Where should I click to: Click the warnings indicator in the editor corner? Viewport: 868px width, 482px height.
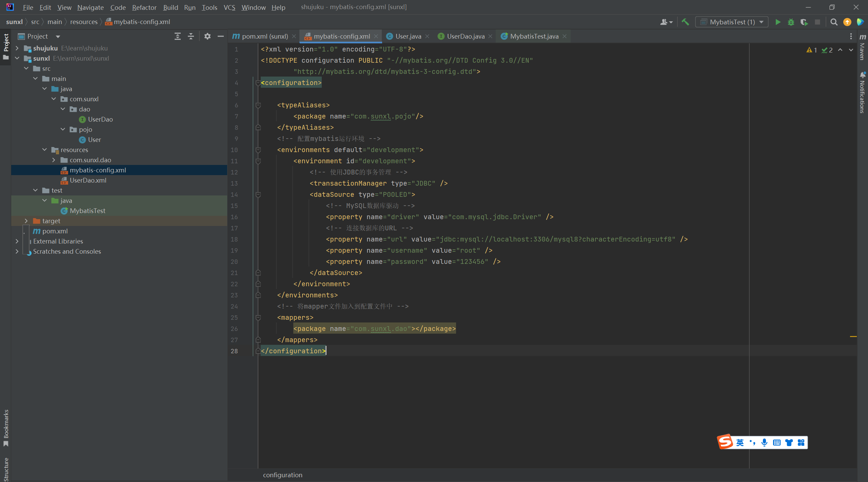[812, 50]
